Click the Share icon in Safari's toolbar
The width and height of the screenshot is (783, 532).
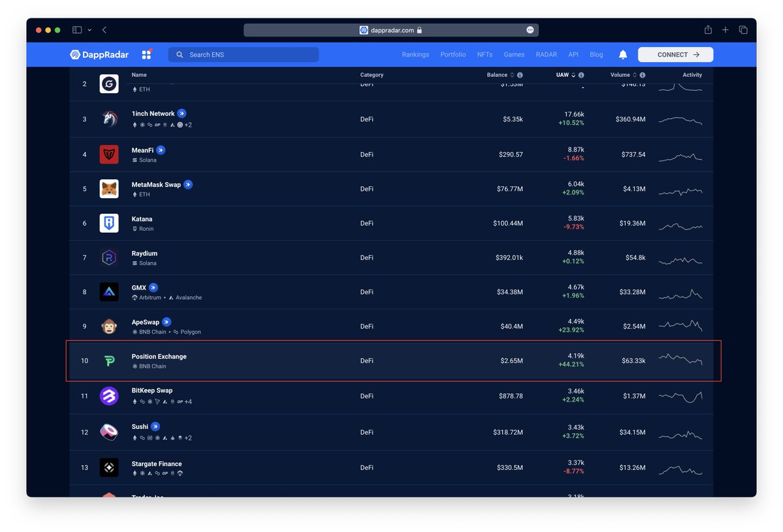(x=707, y=29)
